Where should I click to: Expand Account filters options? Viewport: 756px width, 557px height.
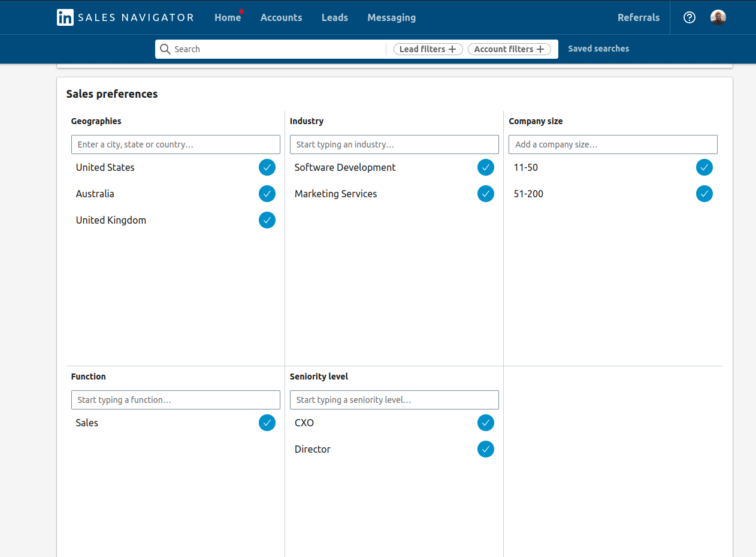[509, 49]
